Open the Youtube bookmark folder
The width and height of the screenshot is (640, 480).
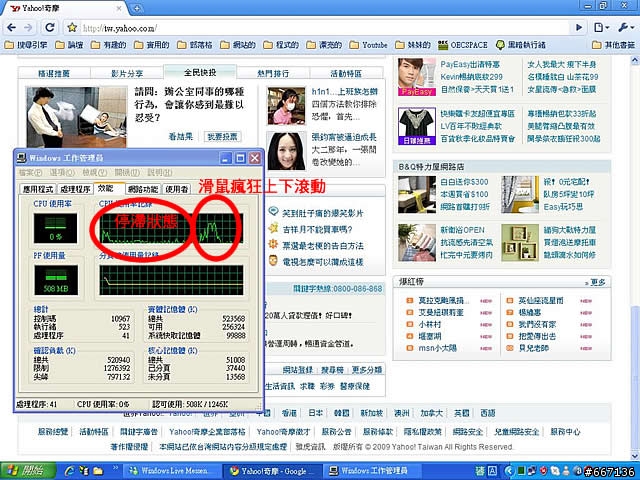click(369, 45)
